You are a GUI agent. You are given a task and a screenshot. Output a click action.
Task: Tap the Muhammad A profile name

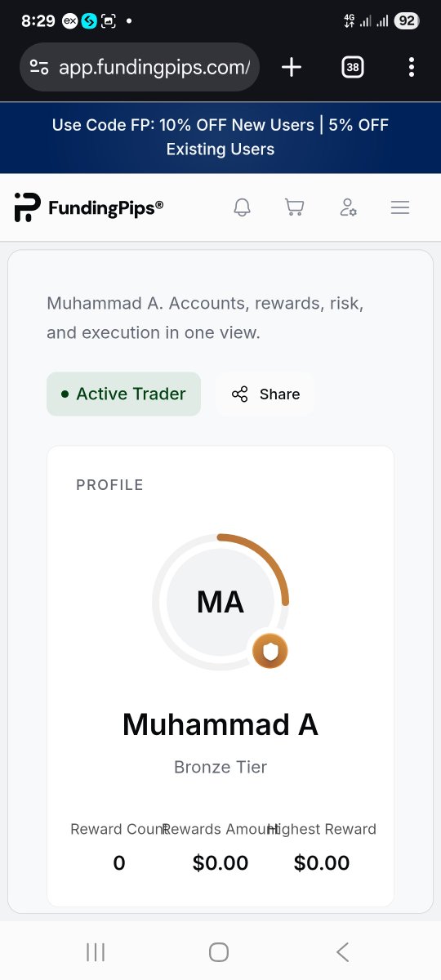(220, 724)
